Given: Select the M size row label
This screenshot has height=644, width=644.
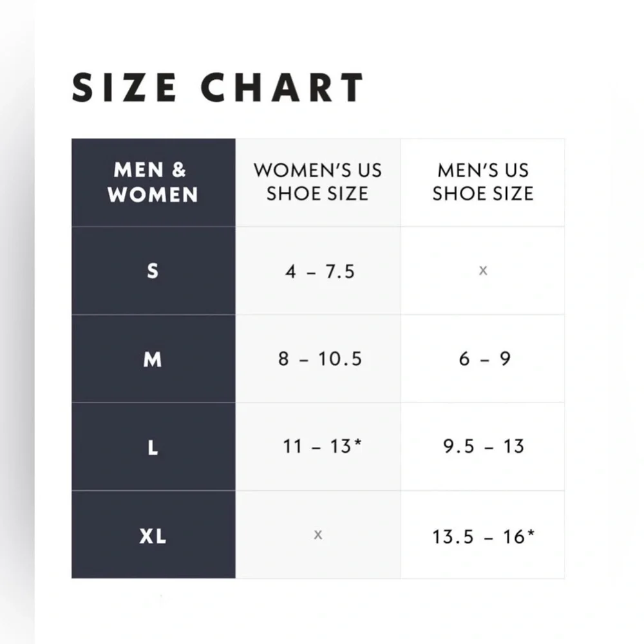Looking at the screenshot, I should point(153,359).
